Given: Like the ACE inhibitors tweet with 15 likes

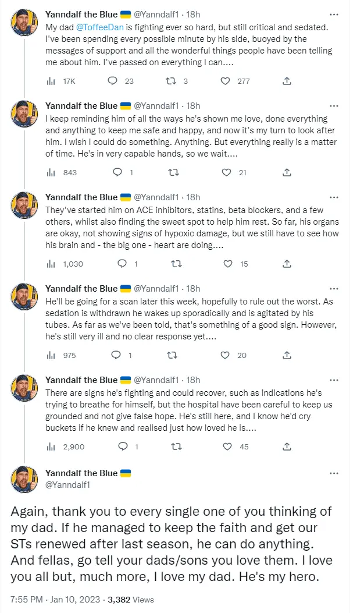Looking at the screenshot, I should 228,264.
